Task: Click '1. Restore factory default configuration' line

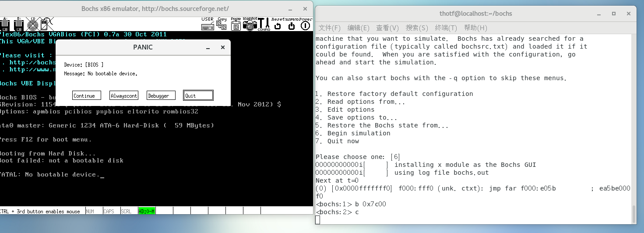Action: click(394, 94)
